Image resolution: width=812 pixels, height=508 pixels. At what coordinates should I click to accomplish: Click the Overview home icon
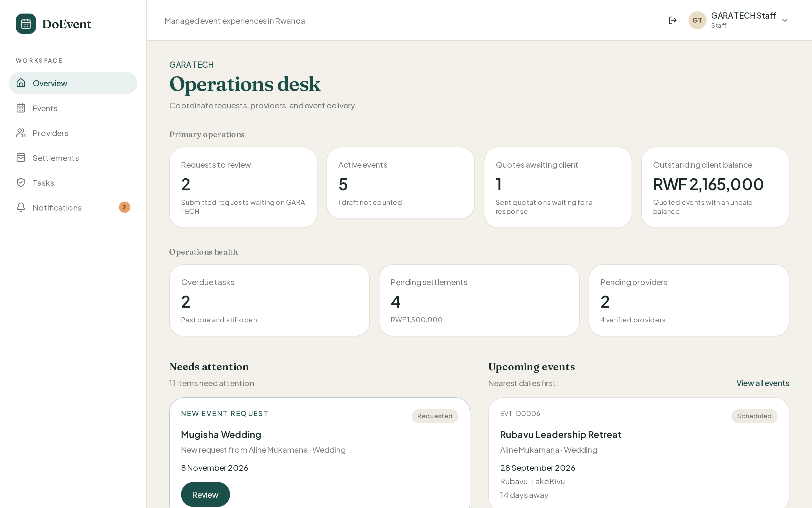(x=21, y=83)
